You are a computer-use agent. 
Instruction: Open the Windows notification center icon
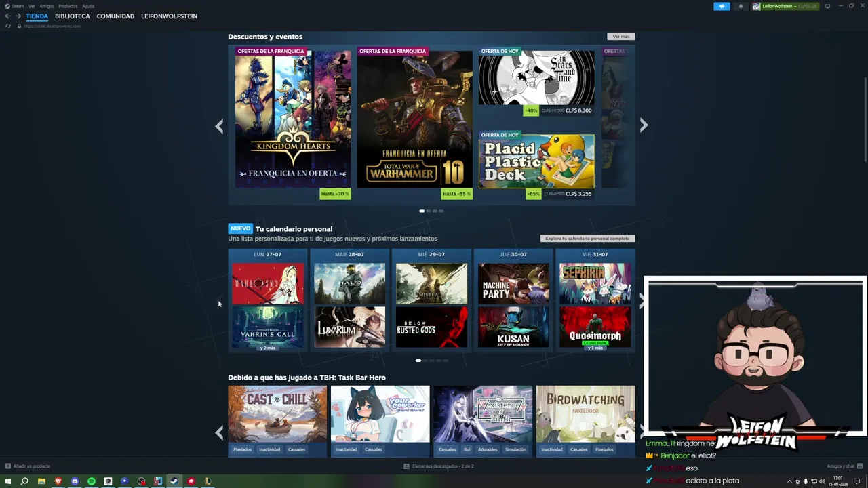pyautogui.click(x=856, y=481)
